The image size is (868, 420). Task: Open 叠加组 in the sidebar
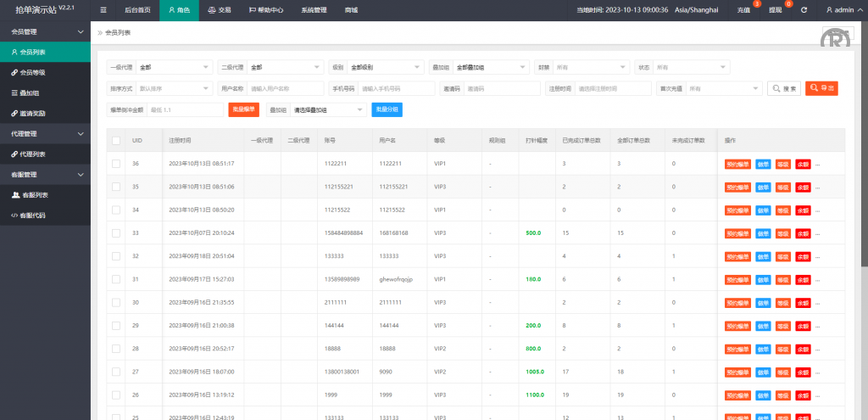tap(31, 92)
